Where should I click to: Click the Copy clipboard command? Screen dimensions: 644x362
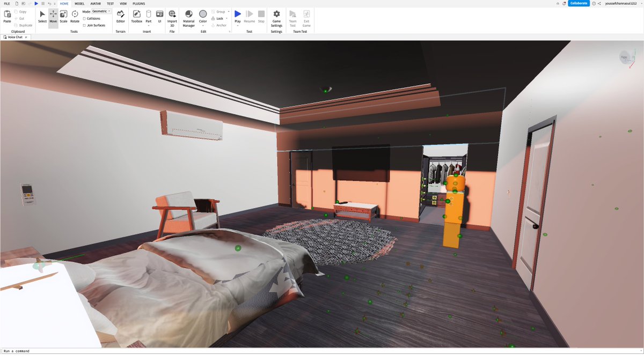(20, 12)
